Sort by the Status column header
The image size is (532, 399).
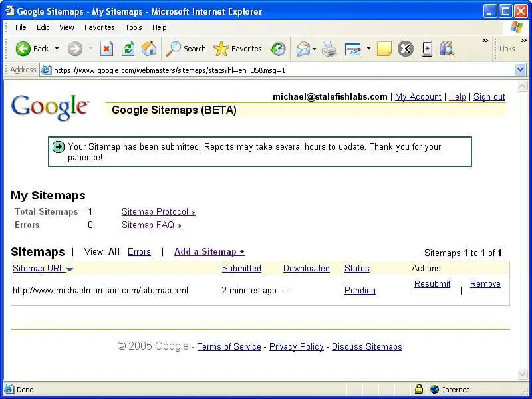point(357,269)
